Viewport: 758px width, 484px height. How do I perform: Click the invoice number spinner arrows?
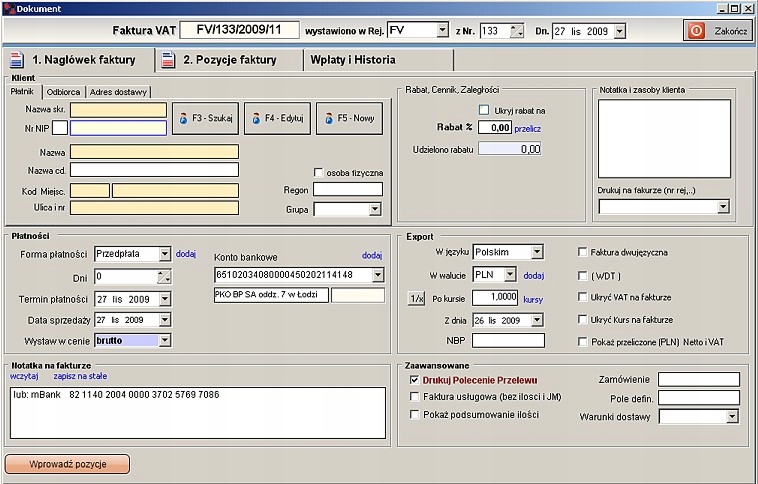[x=517, y=31]
